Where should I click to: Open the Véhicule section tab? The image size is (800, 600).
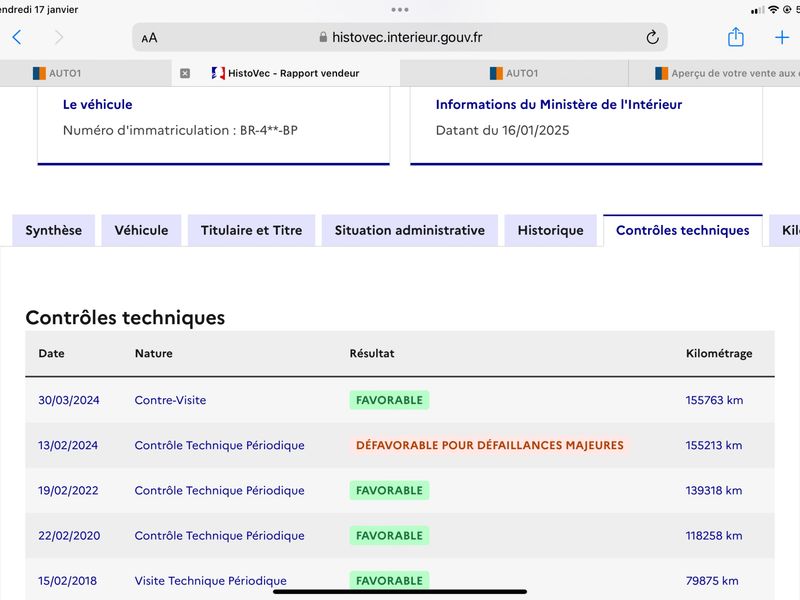tap(141, 231)
